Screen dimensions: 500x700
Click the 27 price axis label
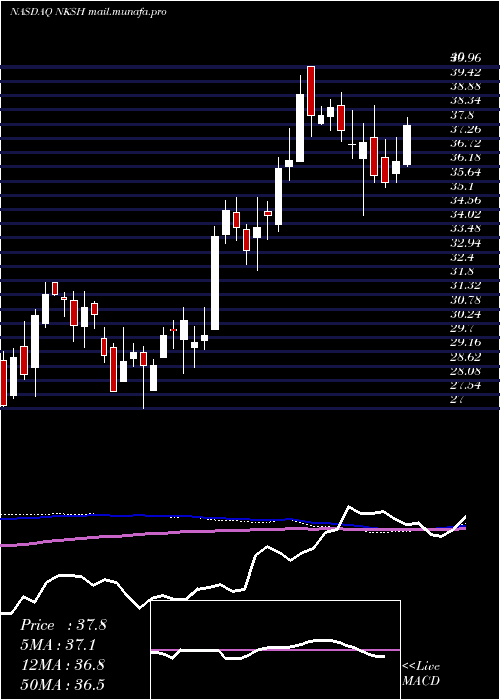[457, 400]
